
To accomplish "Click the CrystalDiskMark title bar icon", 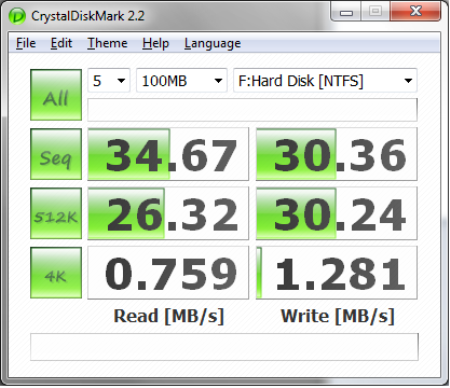I will click(x=17, y=16).
